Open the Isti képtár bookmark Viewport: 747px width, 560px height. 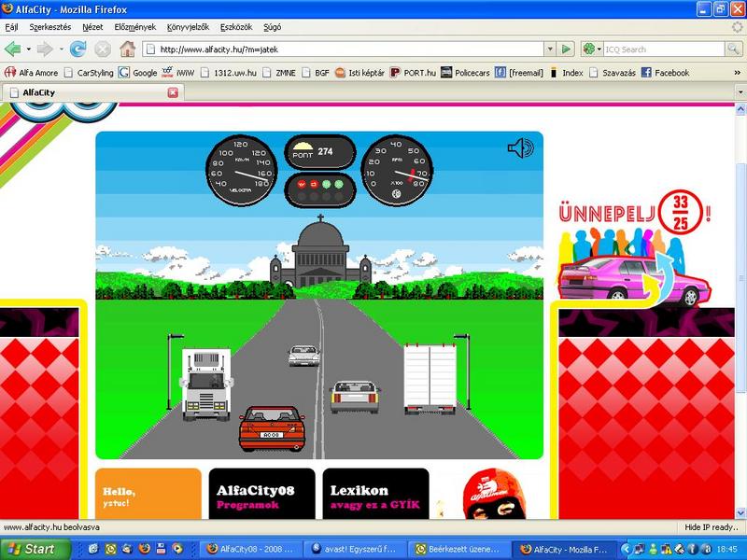(x=359, y=73)
